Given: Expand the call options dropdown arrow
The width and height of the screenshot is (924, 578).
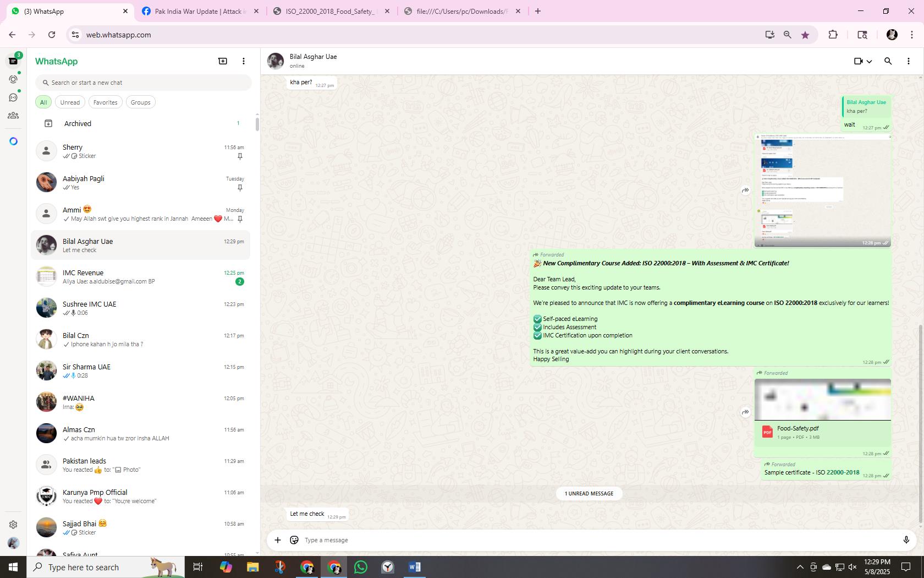Looking at the screenshot, I should pos(870,62).
